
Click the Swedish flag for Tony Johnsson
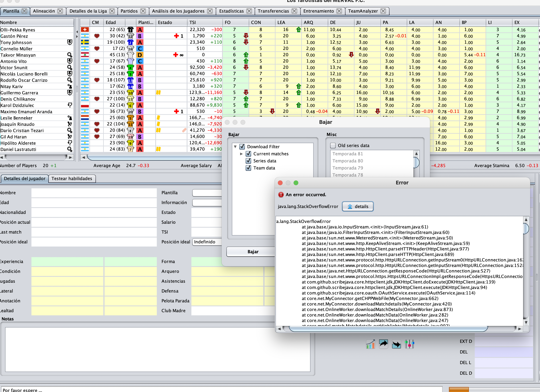[85, 42]
